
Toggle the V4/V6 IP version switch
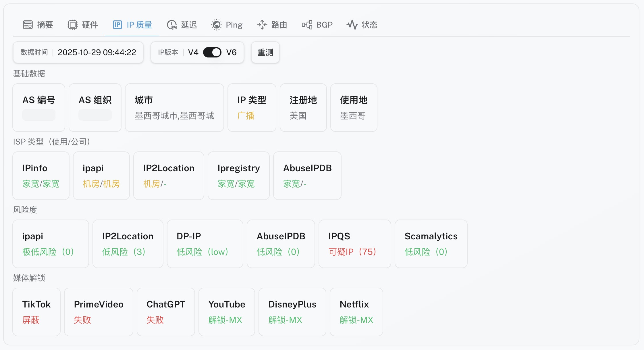click(x=212, y=52)
